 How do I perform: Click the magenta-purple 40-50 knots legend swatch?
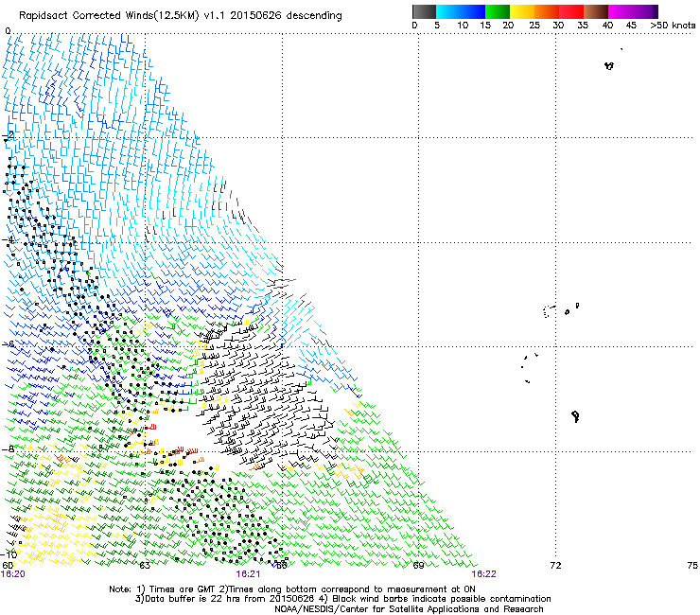pyautogui.click(x=633, y=11)
